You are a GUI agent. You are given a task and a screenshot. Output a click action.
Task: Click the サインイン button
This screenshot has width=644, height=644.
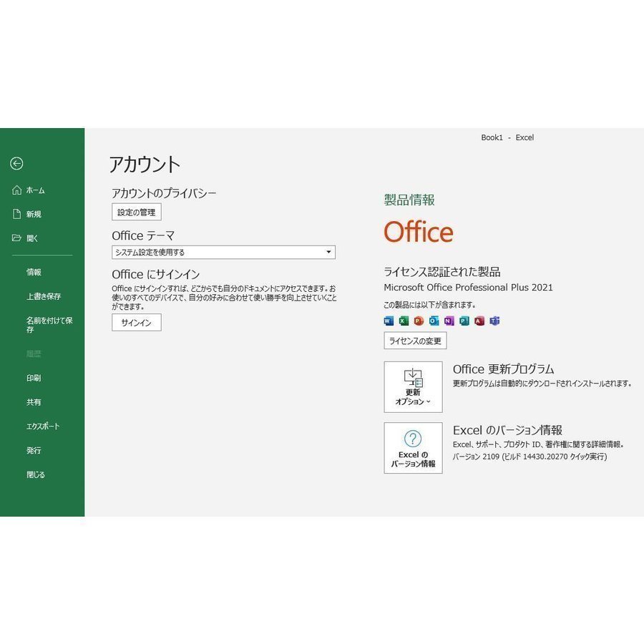[136, 323]
